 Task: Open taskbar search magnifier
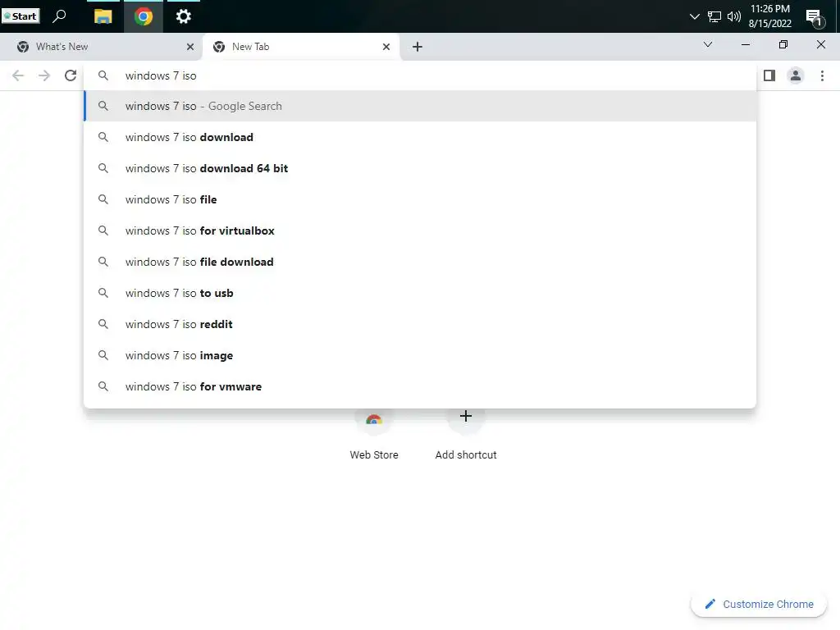59,16
